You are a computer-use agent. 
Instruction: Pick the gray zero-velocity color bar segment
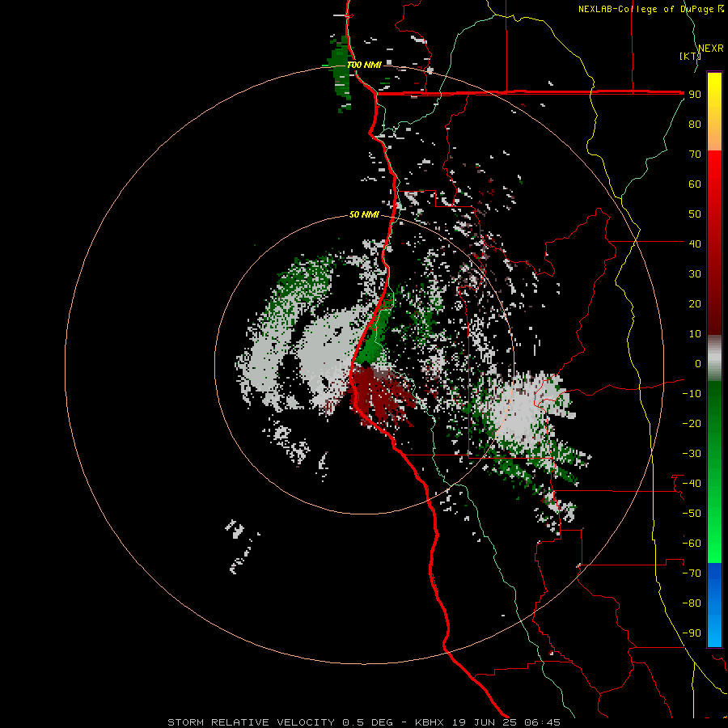(x=714, y=358)
